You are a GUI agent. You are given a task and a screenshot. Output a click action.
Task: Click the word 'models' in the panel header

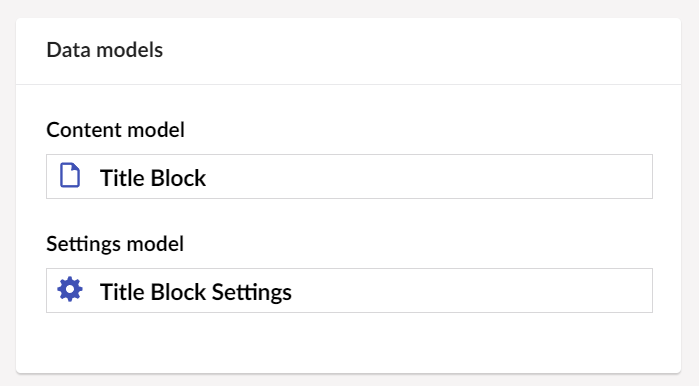[x=130, y=50]
